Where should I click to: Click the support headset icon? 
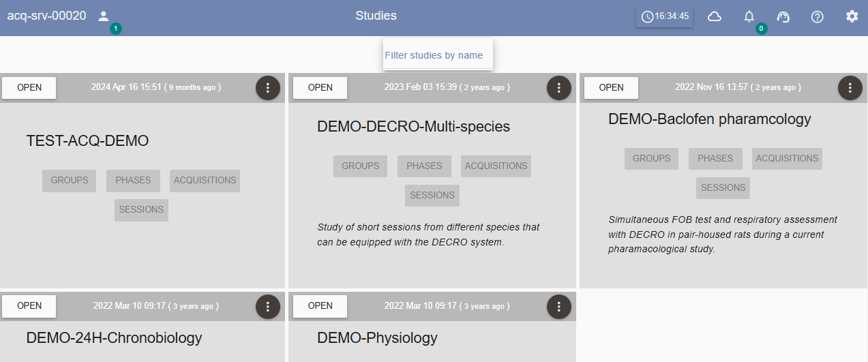coord(783,16)
